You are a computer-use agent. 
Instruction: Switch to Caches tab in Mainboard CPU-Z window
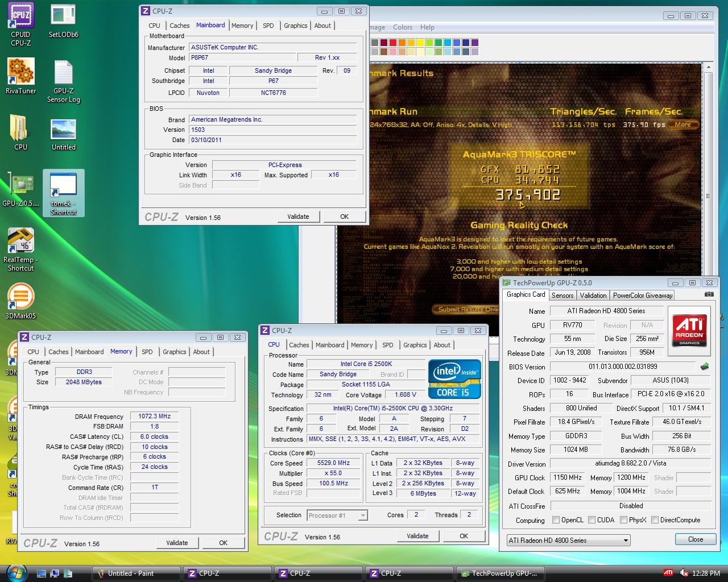point(179,26)
